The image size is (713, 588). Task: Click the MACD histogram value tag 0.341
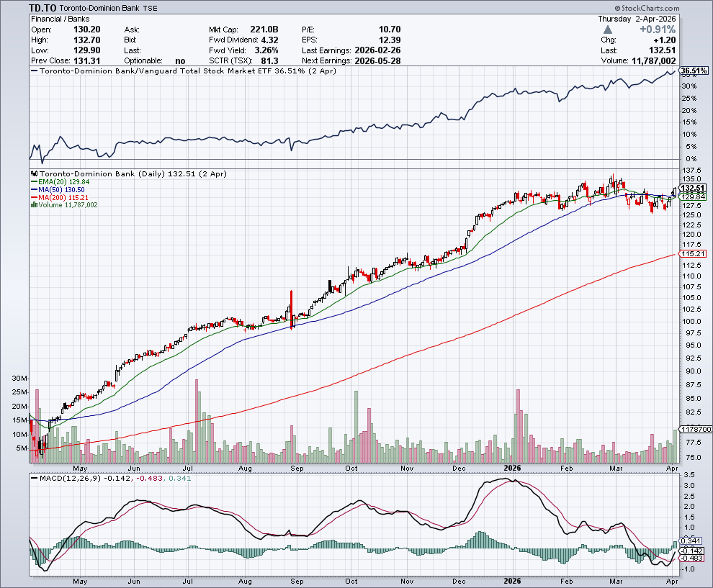[x=691, y=540]
